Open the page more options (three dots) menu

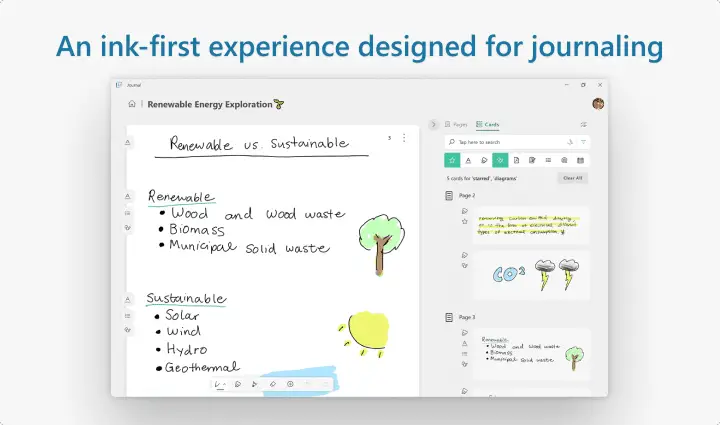pos(404,138)
